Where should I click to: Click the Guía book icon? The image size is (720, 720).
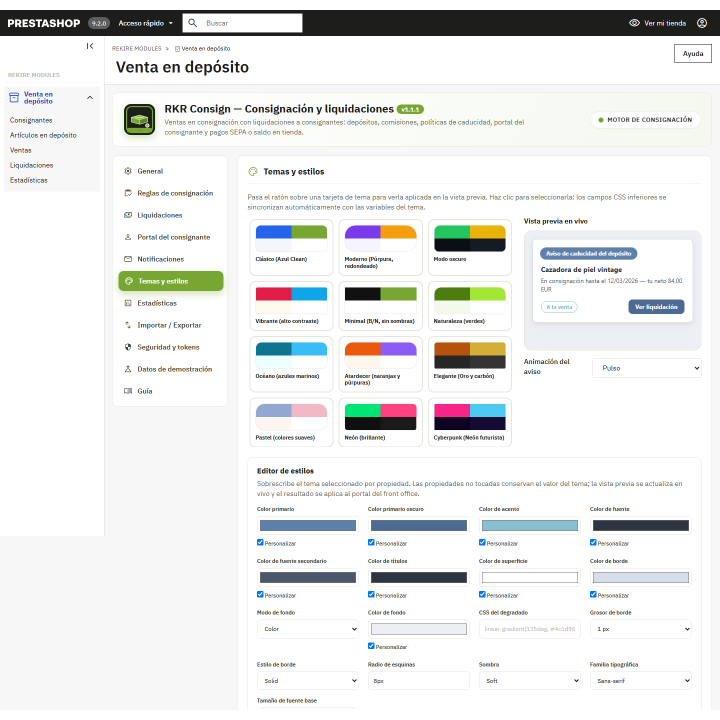pyautogui.click(x=128, y=391)
